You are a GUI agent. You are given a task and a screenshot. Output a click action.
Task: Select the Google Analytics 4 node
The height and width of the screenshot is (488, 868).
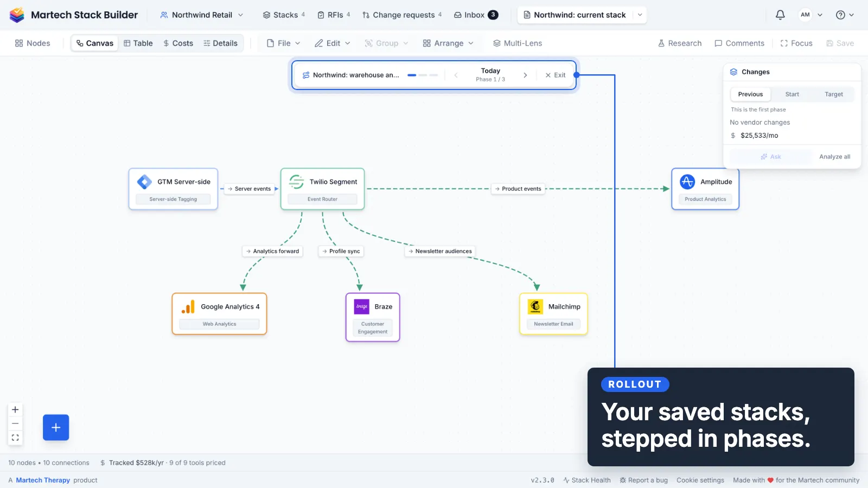[x=219, y=314]
